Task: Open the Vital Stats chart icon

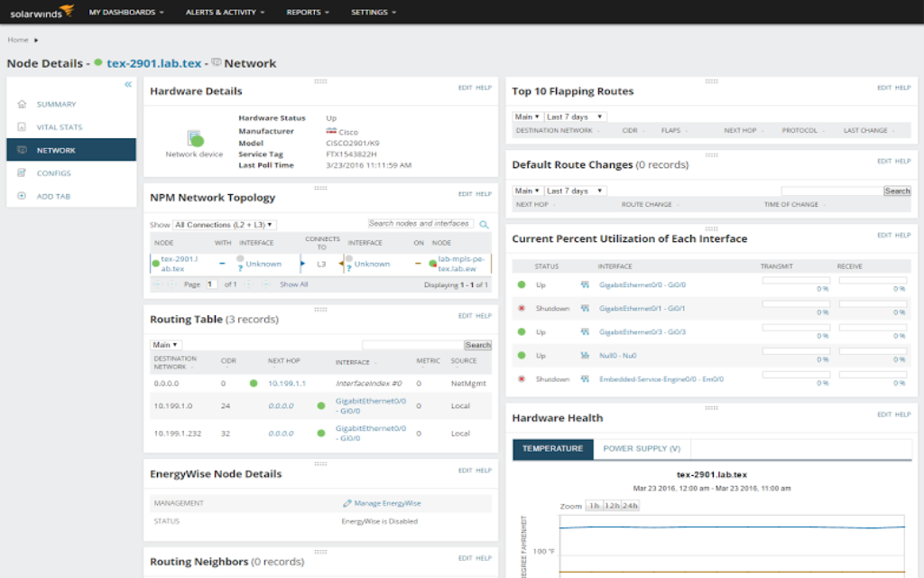Action: point(23,126)
